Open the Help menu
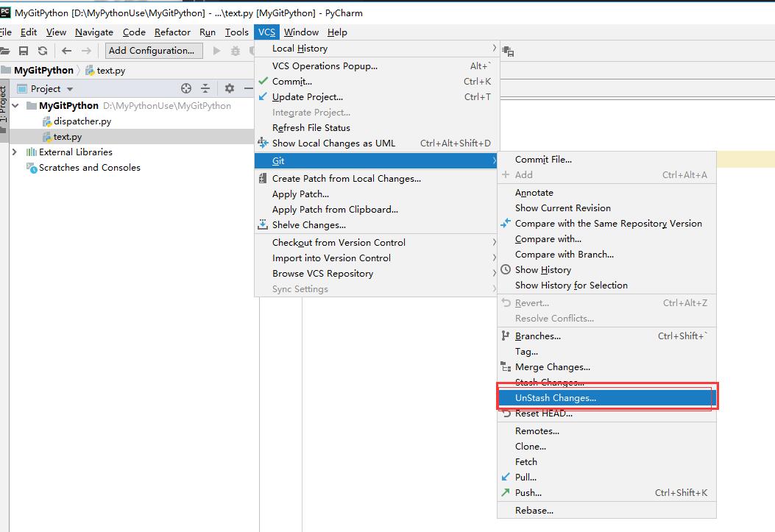This screenshot has width=775, height=532. (x=337, y=32)
